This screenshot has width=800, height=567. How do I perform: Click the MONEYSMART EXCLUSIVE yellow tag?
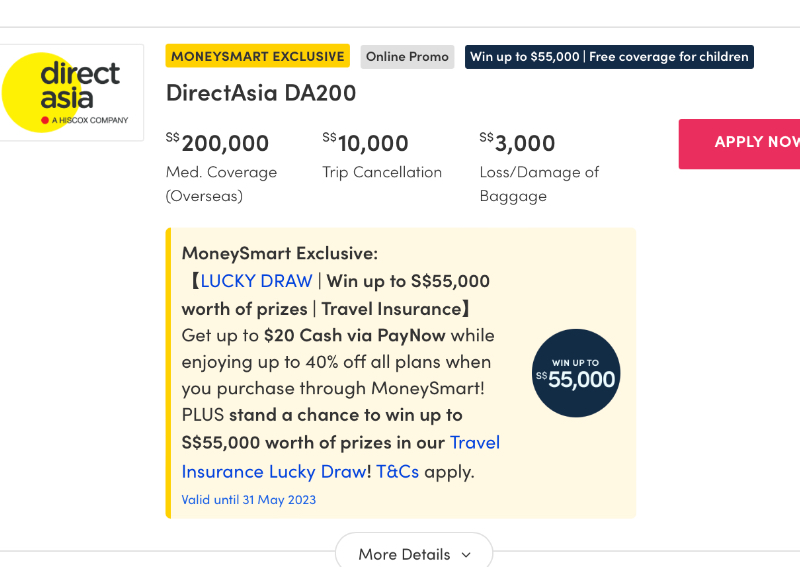258,56
